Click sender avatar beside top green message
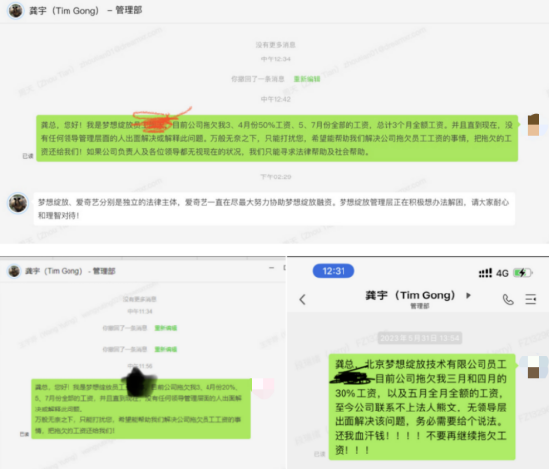The height and width of the screenshot is (470, 550). [x=533, y=125]
